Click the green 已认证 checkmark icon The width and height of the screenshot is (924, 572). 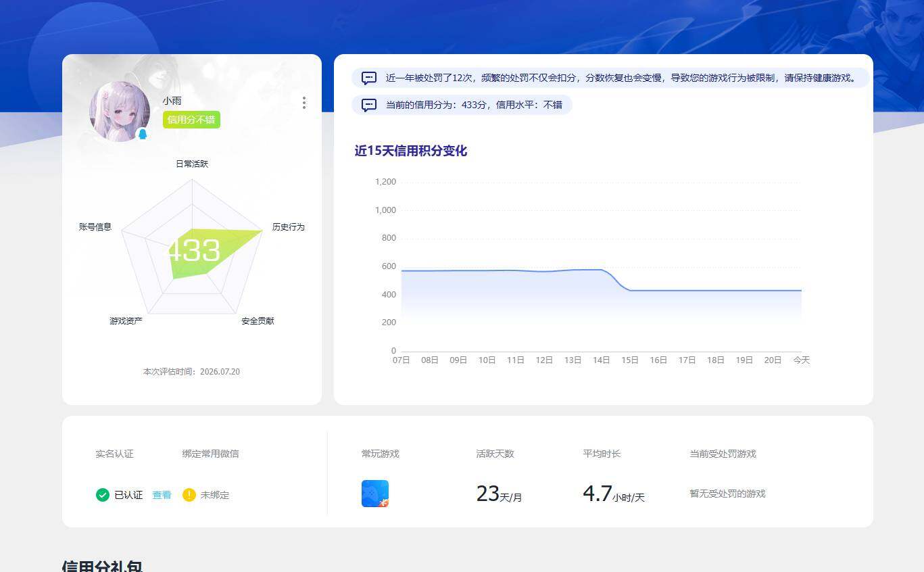(x=103, y=495)
